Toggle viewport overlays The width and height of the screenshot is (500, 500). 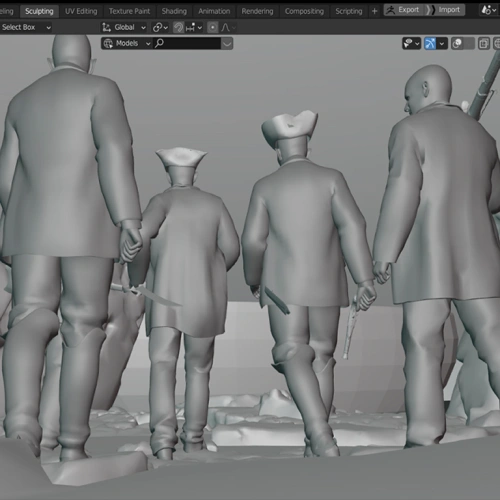(x=457, y=43)
